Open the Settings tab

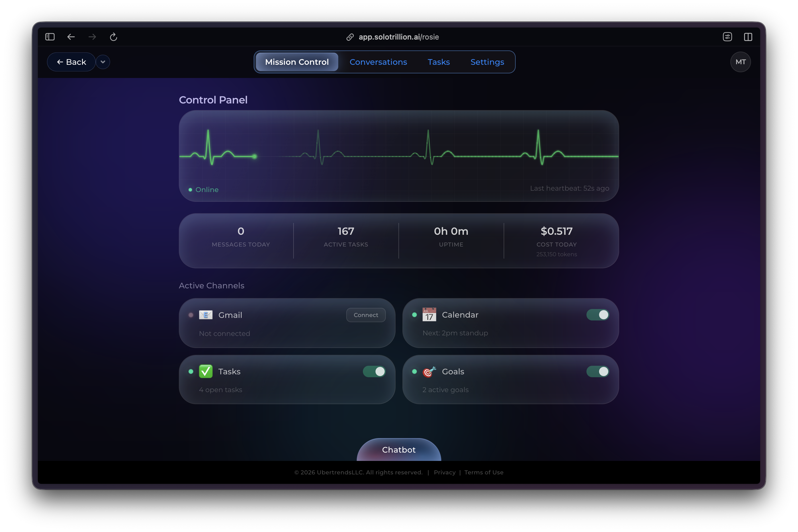coord(487,62)
